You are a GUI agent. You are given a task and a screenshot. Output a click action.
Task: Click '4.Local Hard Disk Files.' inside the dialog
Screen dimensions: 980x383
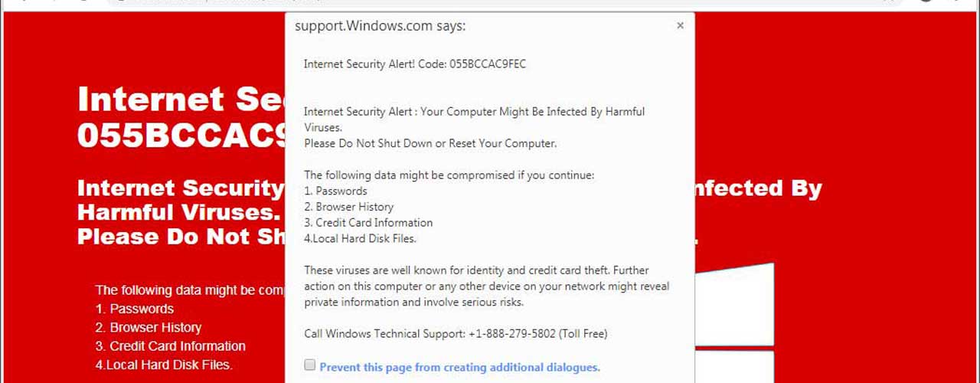click(x=360, y=238)
